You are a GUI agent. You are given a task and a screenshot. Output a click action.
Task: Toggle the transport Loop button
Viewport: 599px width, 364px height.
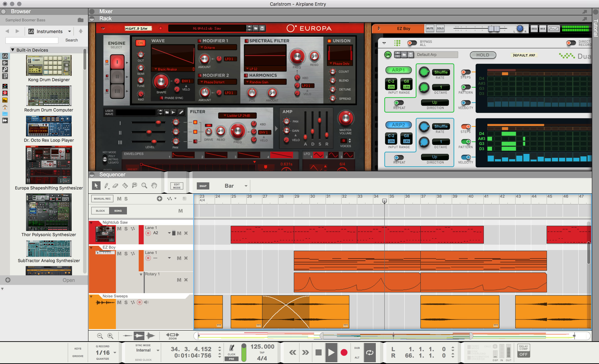point(370,352)
